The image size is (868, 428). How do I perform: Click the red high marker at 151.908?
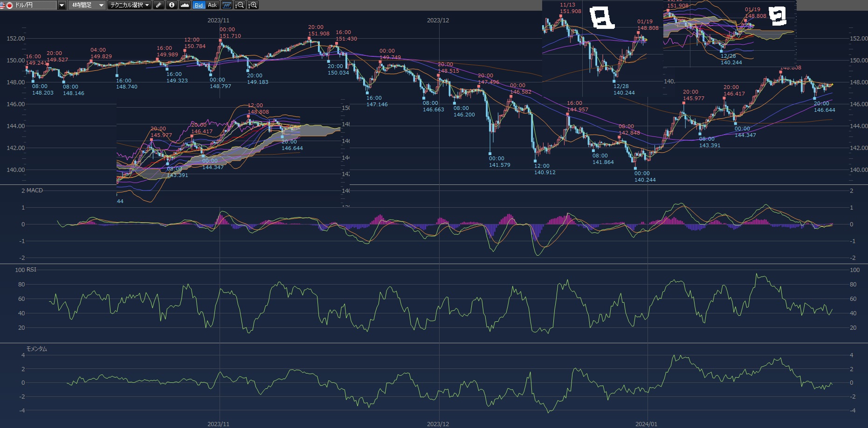coord(309,38)
